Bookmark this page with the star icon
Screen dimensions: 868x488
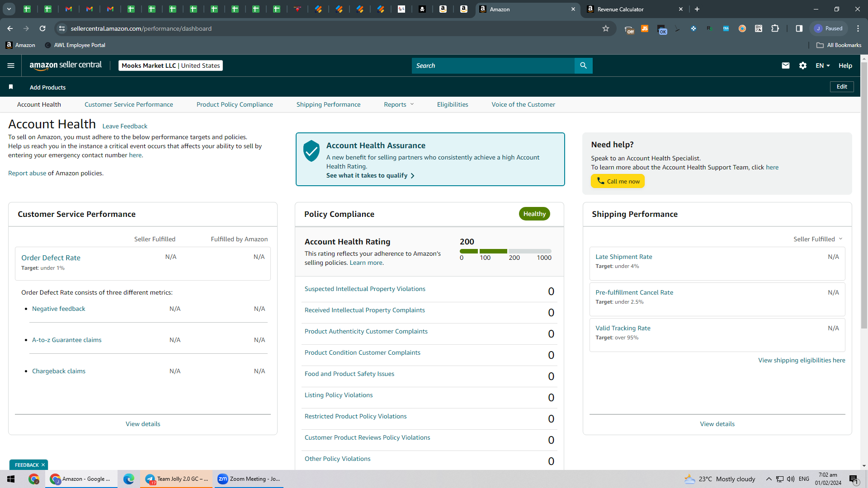pos(606,28)
